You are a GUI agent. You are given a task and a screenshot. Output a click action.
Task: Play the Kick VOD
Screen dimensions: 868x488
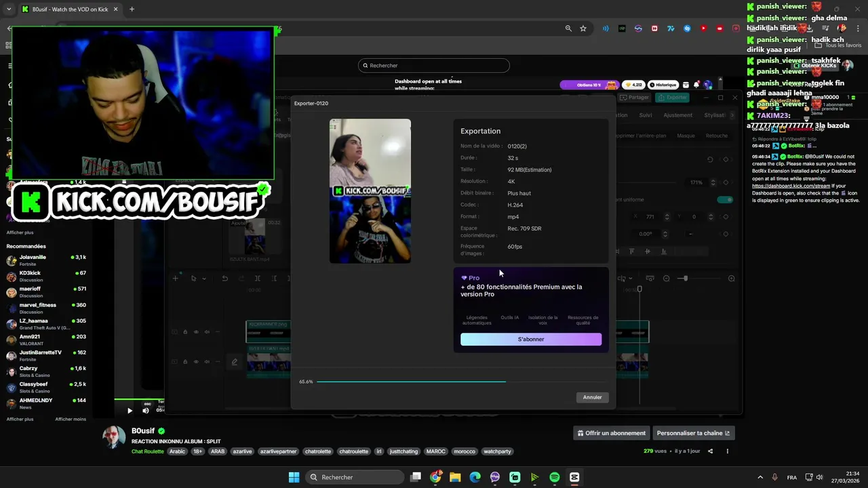click(130, 410)
